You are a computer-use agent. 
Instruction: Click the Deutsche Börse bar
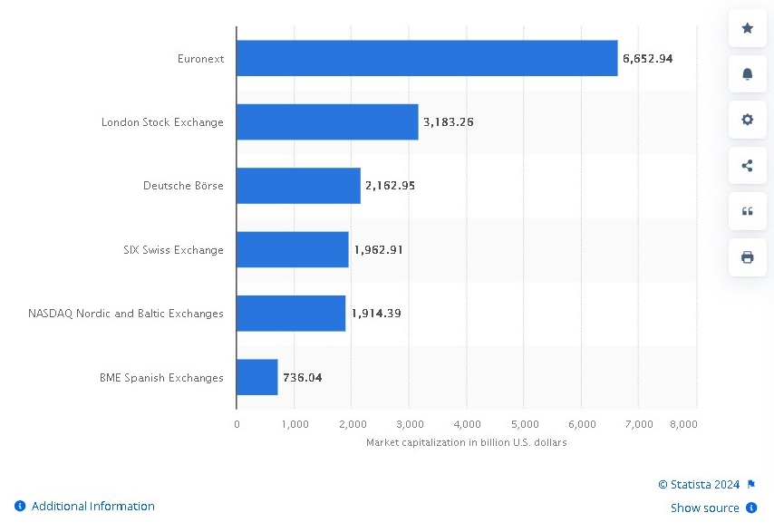coord(297,185)
